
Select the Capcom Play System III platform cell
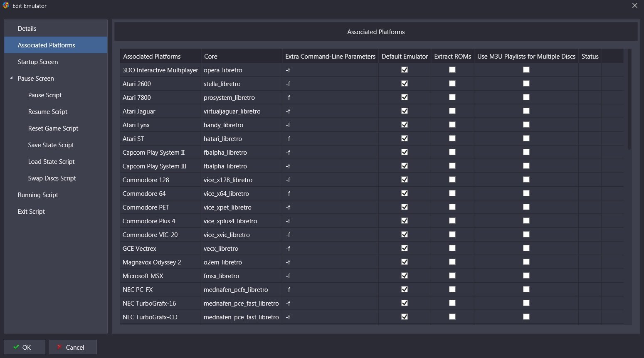[160, 166]
